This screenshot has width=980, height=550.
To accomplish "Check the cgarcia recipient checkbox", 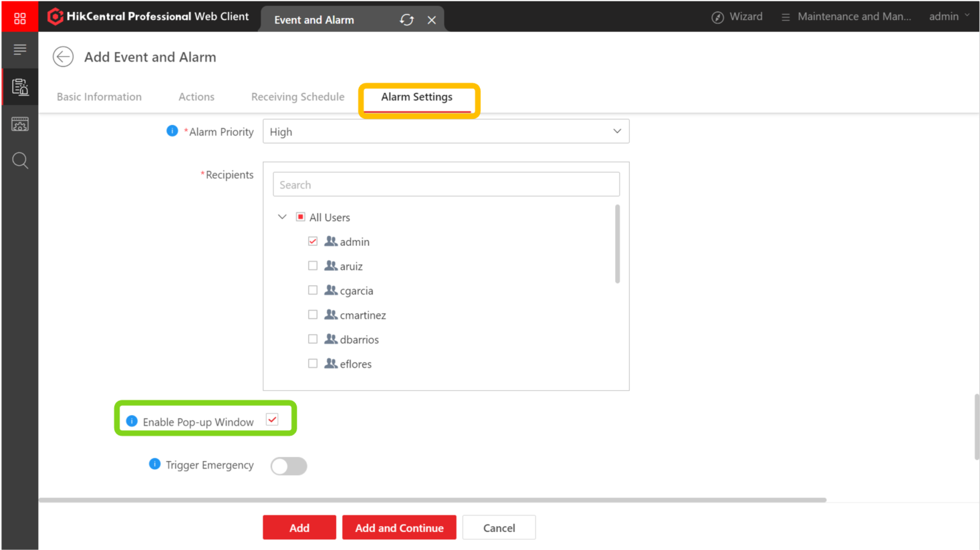I will point(312,290).
